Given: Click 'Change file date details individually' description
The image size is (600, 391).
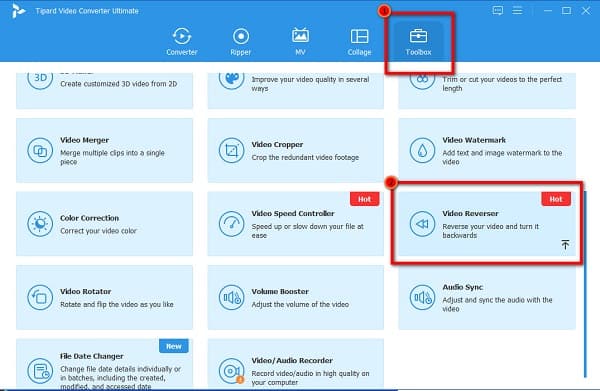Looking at the screenshot, I should 121,378.
